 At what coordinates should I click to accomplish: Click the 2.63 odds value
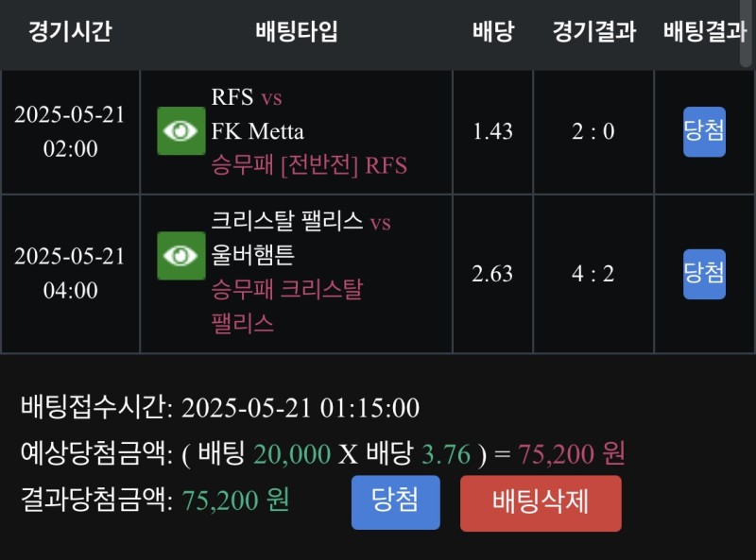[x=492, y=274]
